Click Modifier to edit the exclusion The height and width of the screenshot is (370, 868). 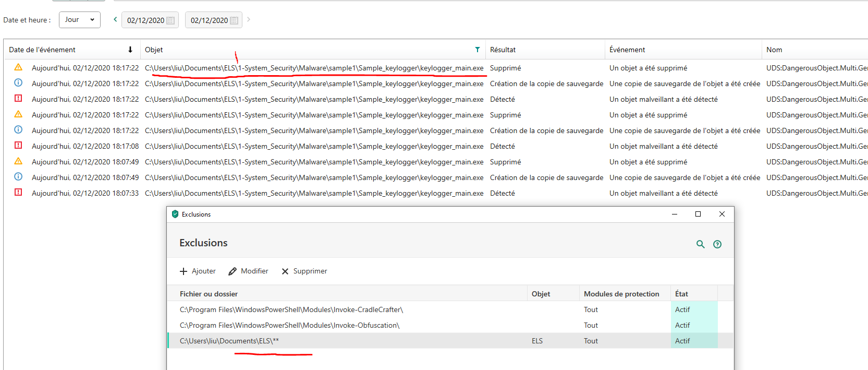[249, 271]
